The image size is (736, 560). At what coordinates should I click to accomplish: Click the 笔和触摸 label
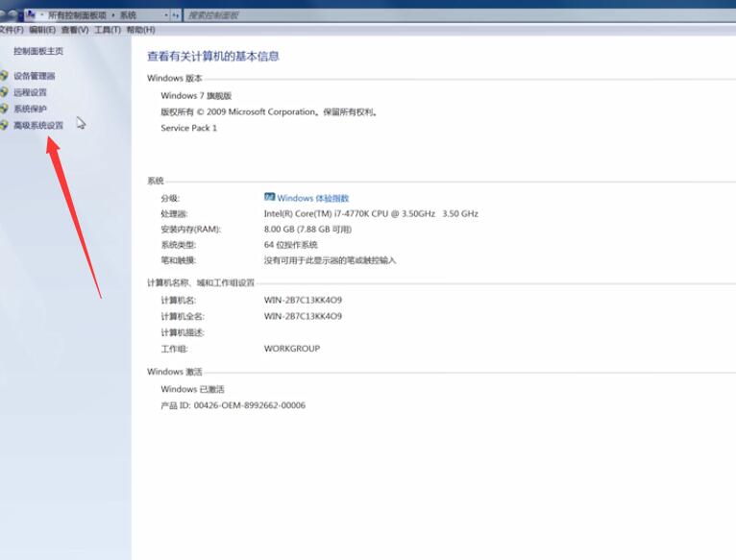point(179,260)
